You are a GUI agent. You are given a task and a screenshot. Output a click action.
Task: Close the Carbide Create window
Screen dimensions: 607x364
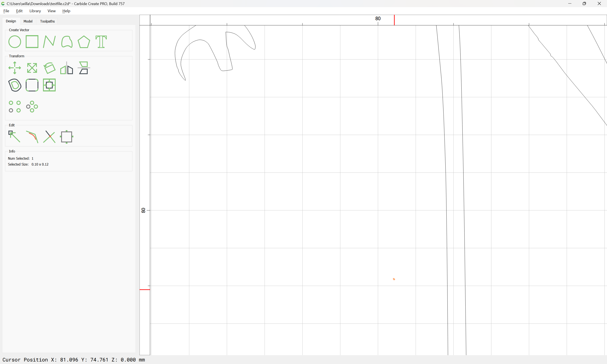pyautogui.click(x=599, y=4)
